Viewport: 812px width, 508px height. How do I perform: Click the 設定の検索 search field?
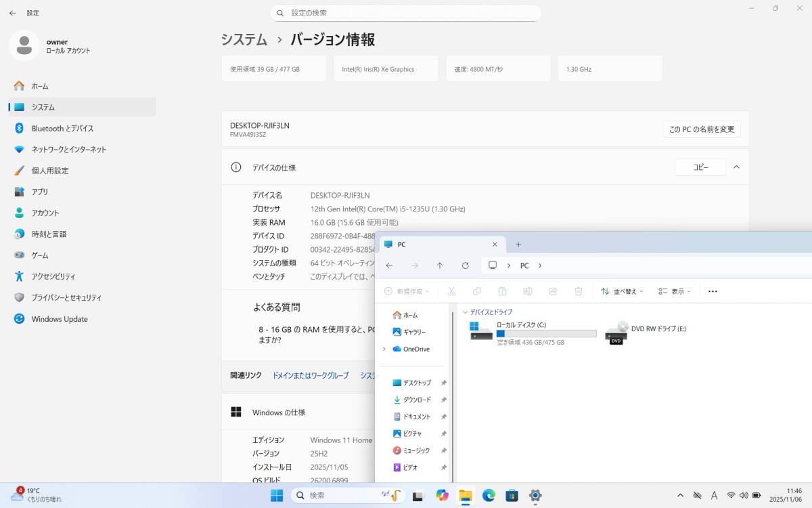406,13
